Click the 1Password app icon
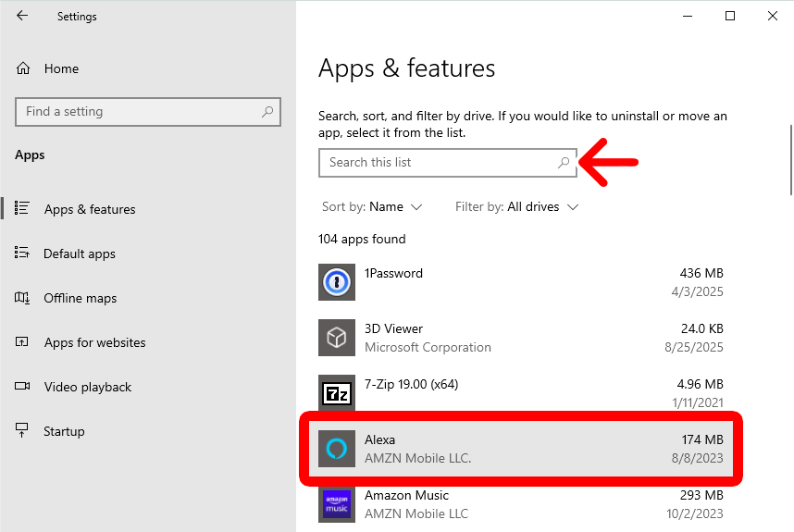Image resolution: width=794 pixels, height=532 pixels. coord(337,282)
